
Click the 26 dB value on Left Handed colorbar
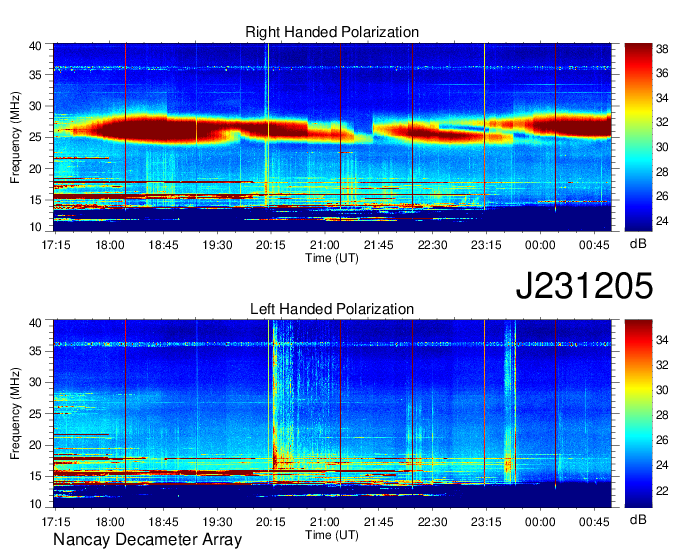pos(662,441)
